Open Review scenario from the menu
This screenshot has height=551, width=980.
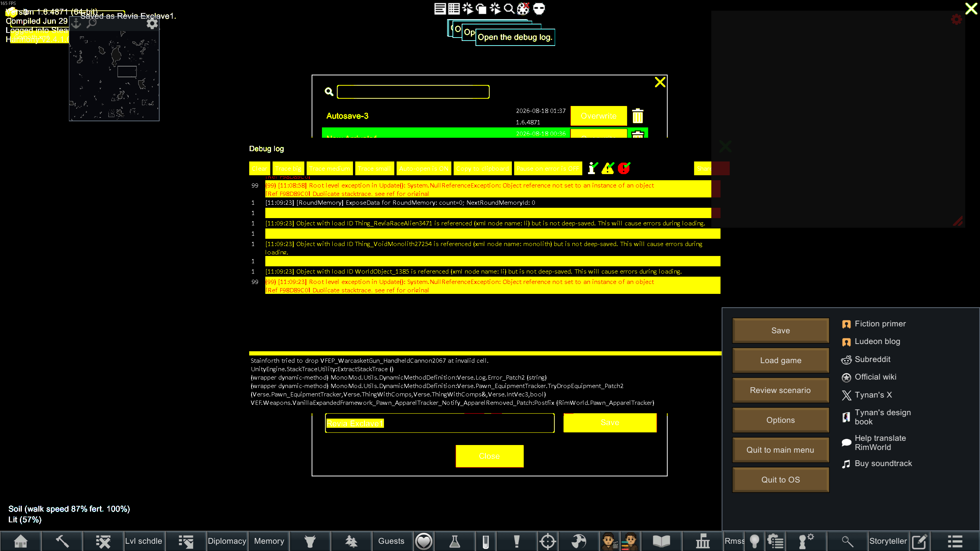(781, 390)
